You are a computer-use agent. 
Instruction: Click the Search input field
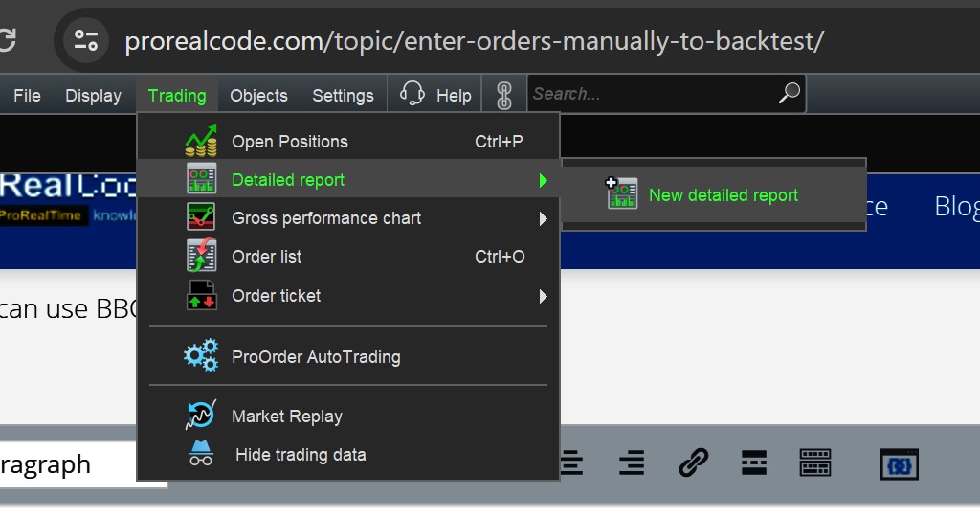pyautogui.click(x=651, y=94)
